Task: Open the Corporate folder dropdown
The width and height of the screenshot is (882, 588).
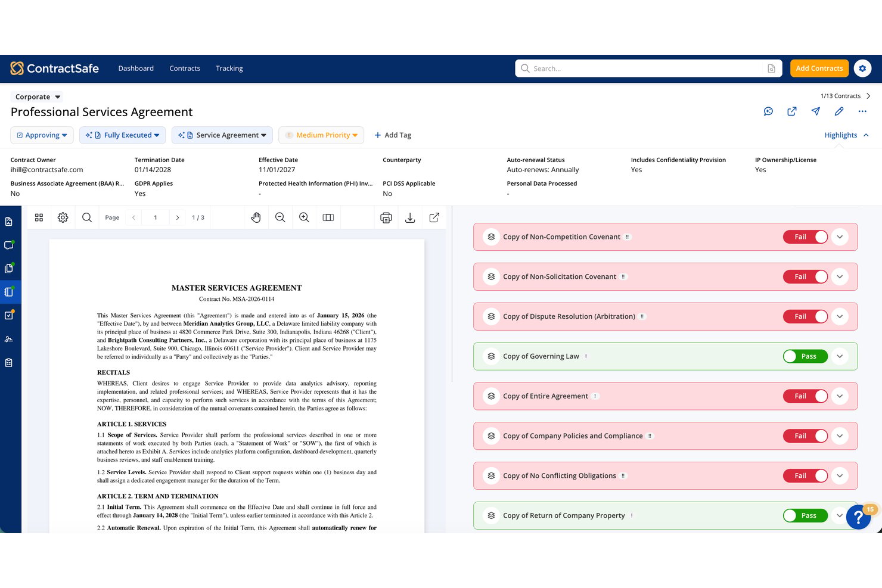Action: click(x=37, y=97)
